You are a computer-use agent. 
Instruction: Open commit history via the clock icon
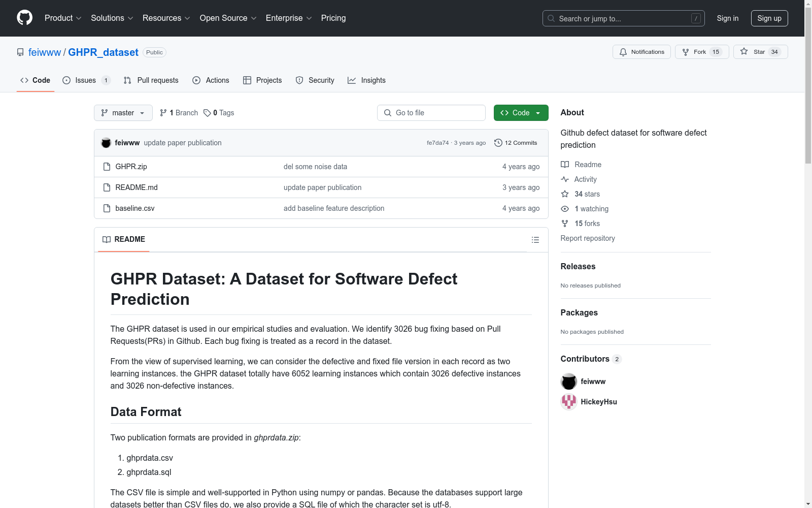pyautogui.click(x=497, y=143)
